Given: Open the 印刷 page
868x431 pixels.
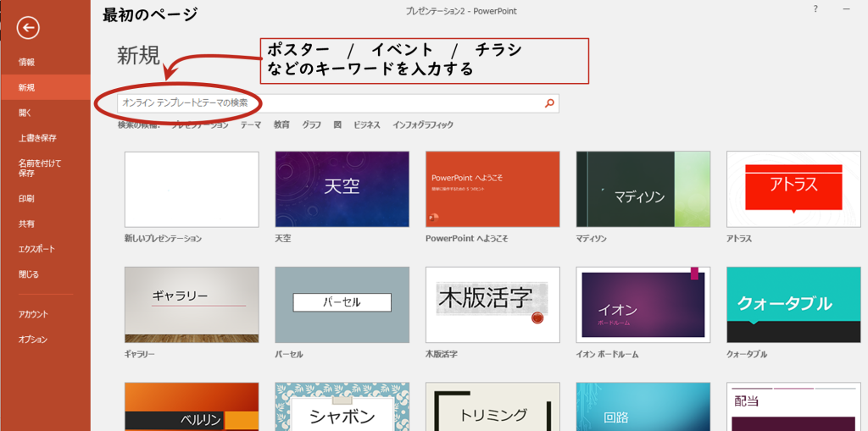Looking at the screenshot, I should pyautogui.click(x=27, y=198).
